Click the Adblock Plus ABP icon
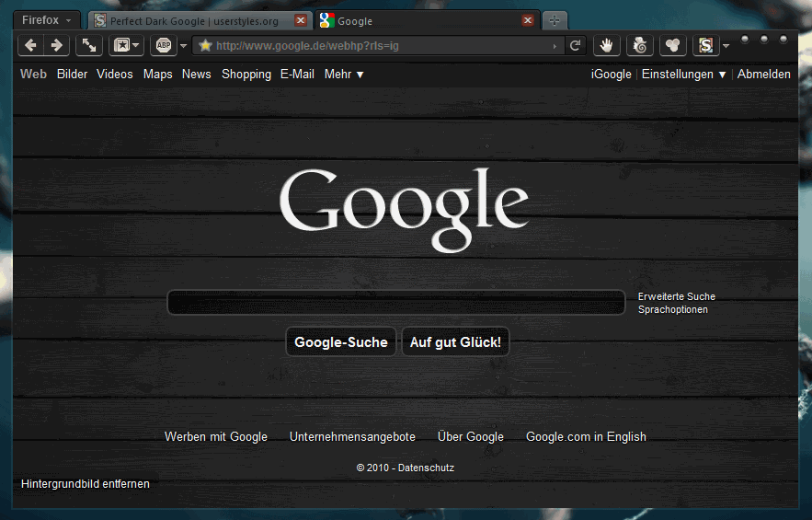This screenshot has width=812, height=520. [164, 46]
